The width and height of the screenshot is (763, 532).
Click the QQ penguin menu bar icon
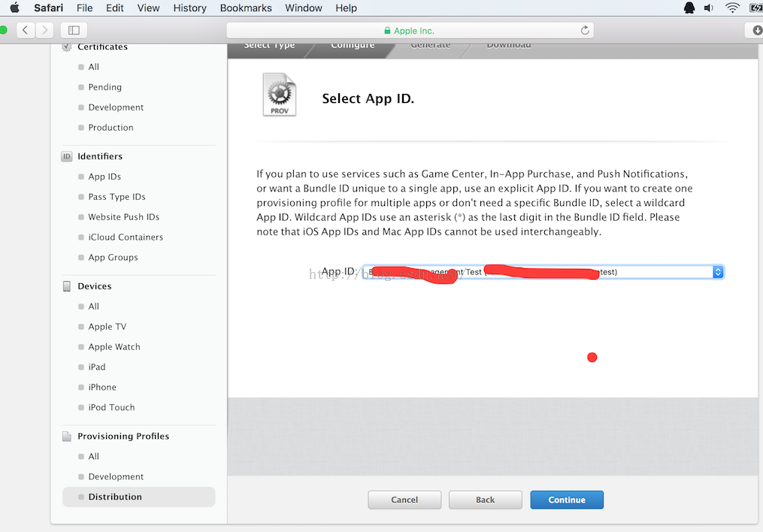pyautogui.click(x=689, y=8)
